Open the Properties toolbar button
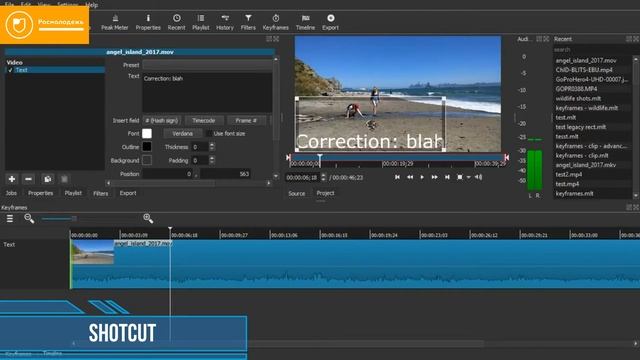 click(x=148, y=22)
